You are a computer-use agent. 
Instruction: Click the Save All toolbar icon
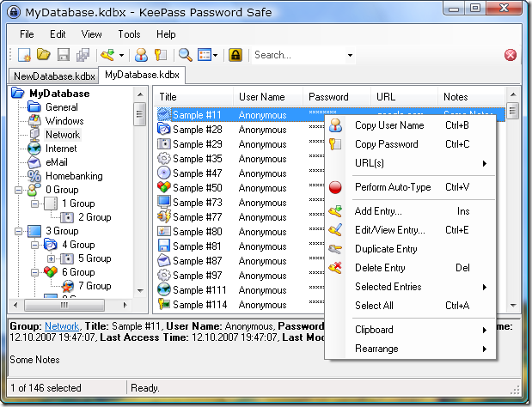pyautogui.click(x=83, y=55)
